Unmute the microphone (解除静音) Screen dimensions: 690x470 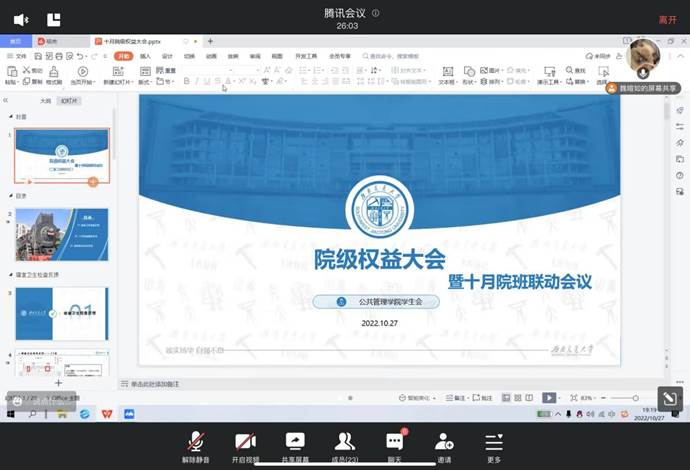tap(197, 441)
